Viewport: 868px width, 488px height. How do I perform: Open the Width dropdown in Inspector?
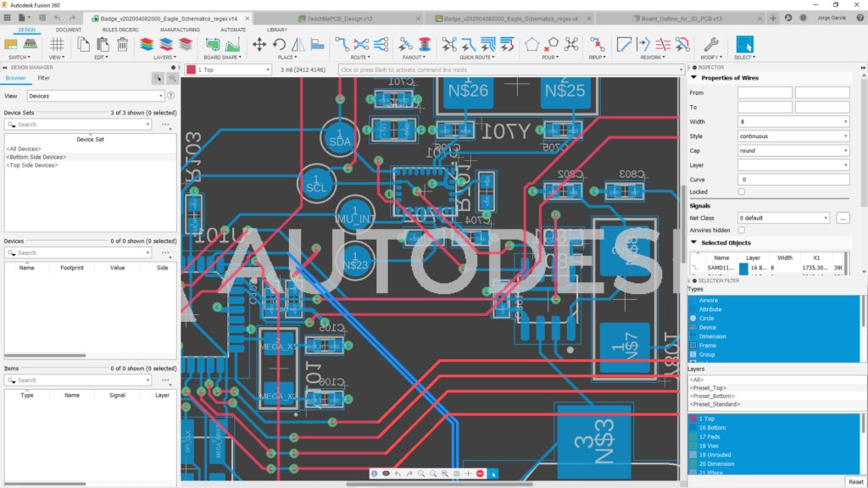[793, 122]
